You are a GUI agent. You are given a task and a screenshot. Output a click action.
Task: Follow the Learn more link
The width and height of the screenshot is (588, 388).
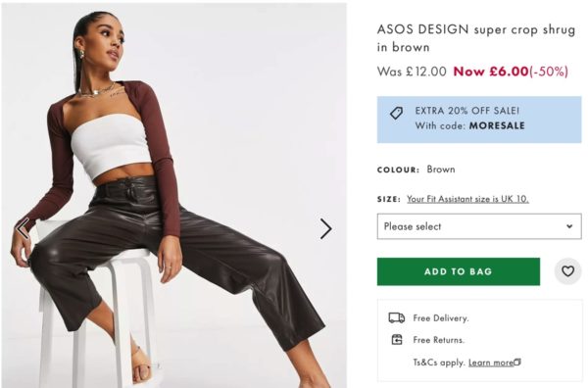491,363
